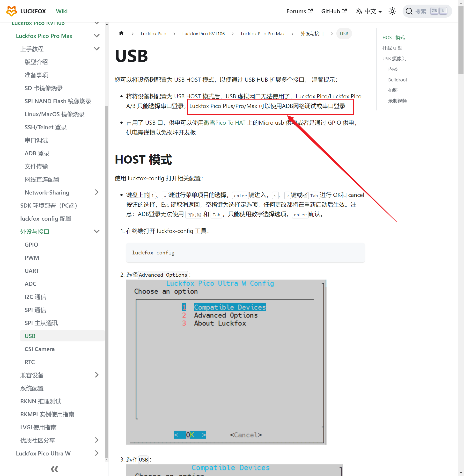Click the search magnifier icon
Screen dimensions: 464x476
409,11
